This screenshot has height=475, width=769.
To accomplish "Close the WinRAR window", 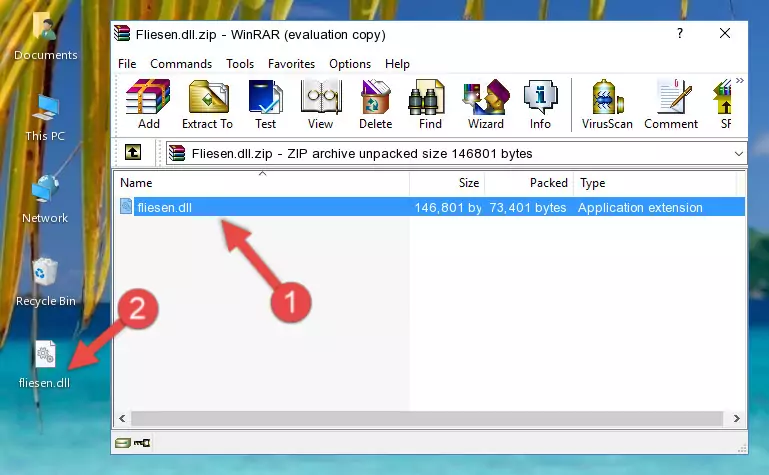I will click(x=725, y=33).
